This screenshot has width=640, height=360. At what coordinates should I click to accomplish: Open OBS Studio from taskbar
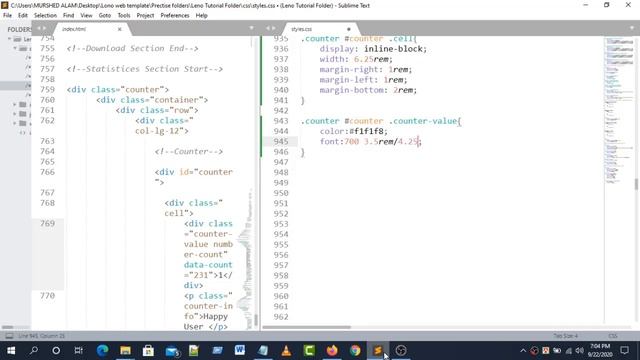(401, 350)
